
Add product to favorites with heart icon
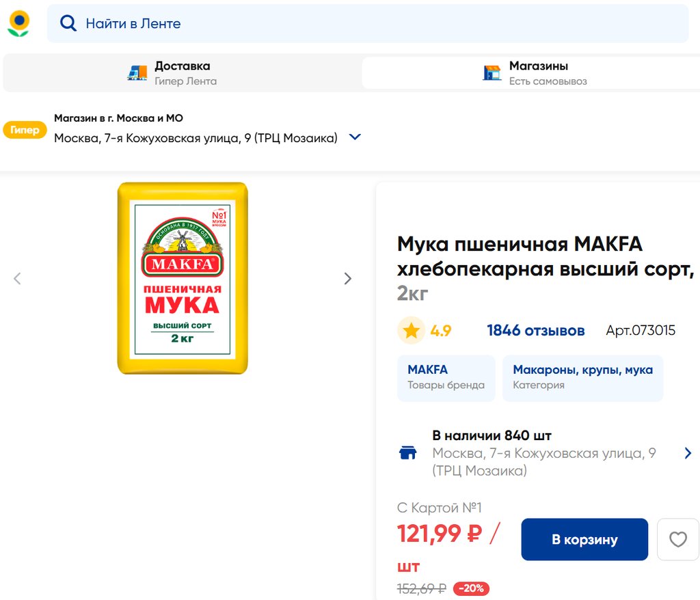pos(677,540)
